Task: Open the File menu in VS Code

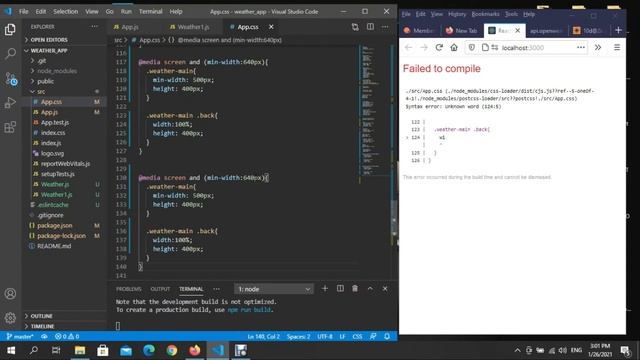Action: [24, 11]
